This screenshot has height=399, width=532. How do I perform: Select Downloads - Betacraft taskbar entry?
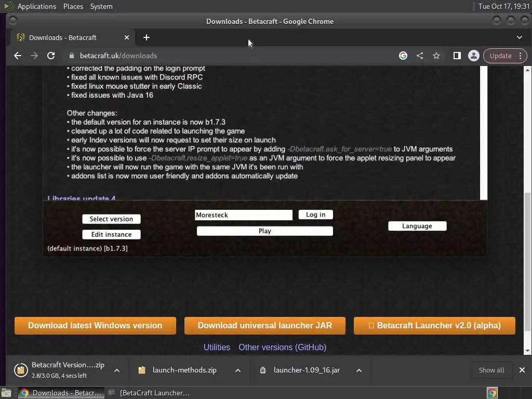point(61,393)
